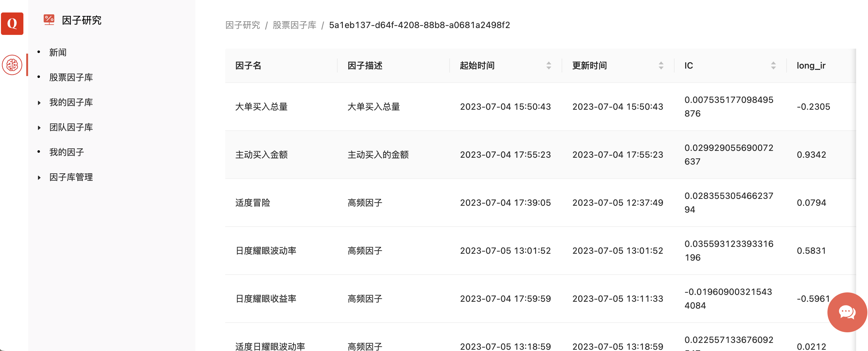Click the 因子研究 header icon
The width and height of the screenshot is (868, 351).
pyautogui.click(x=49, y=20)
